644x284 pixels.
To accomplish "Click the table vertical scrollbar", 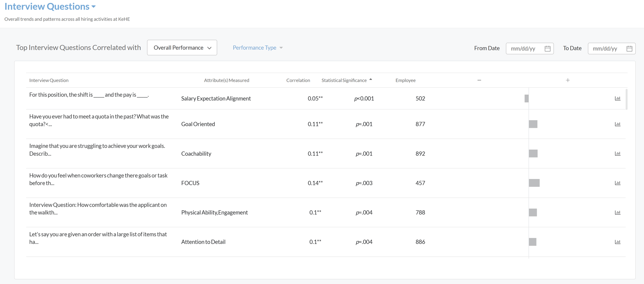I will pyautogui.click(x=626, y=99).
